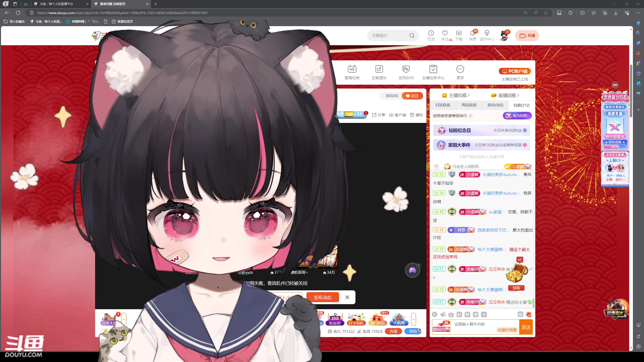Open 全民乐PK icon
This screenshot has width=644, height=362.
pos(406,72)
